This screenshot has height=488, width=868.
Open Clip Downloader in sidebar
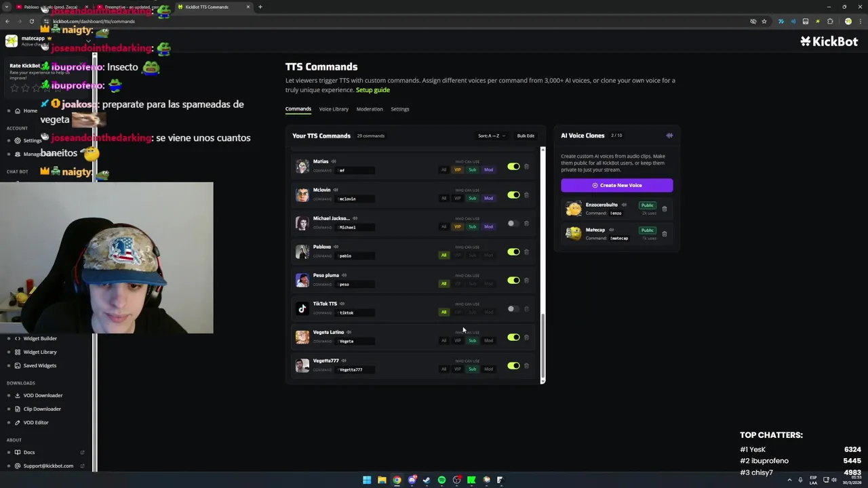[42, 409]
